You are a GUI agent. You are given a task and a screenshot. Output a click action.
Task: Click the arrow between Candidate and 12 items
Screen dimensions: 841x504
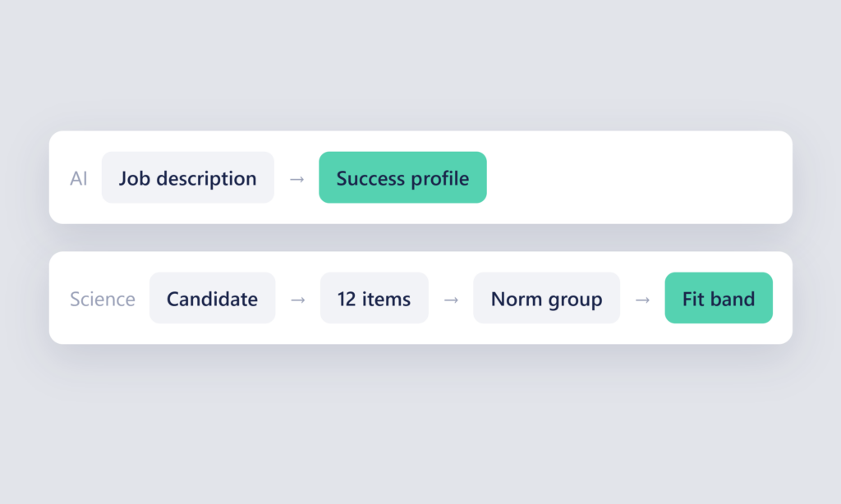pos(297,300)
